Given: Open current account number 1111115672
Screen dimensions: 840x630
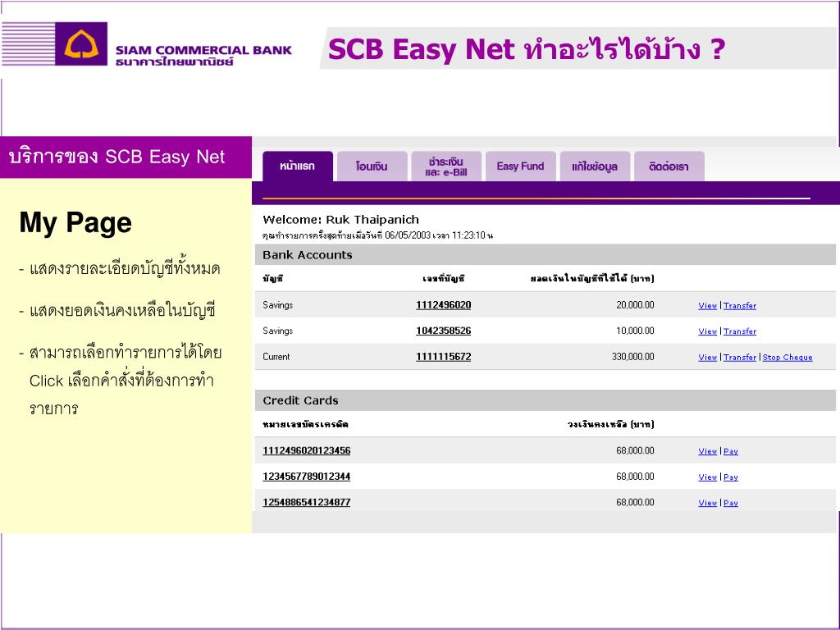Looking at the screenshot, I should [444, 356].
